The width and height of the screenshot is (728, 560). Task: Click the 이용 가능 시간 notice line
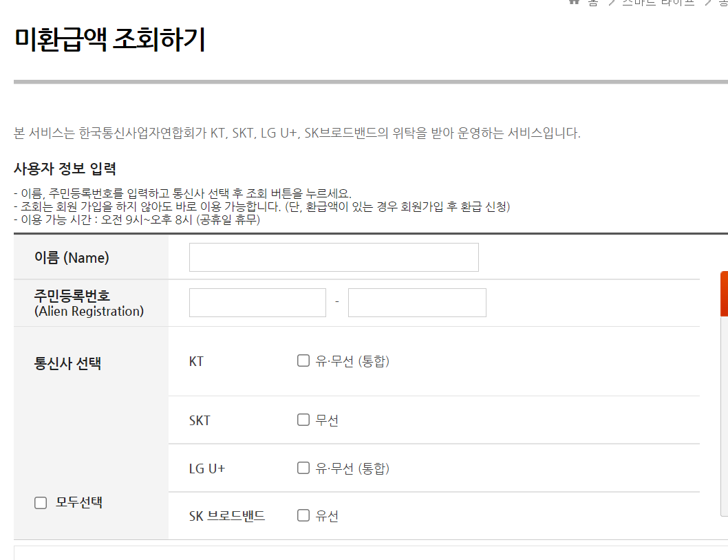(137, 219)
